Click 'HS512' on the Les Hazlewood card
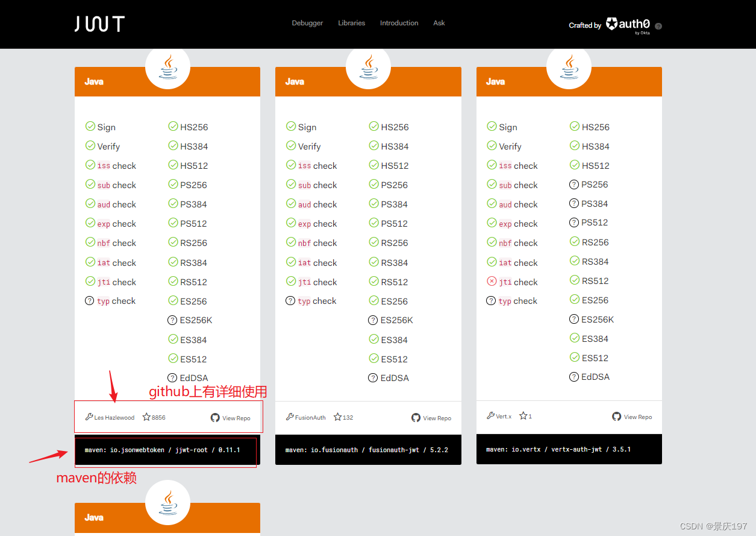The width and height of the screenshot is (756, 536). coord(194,166)
